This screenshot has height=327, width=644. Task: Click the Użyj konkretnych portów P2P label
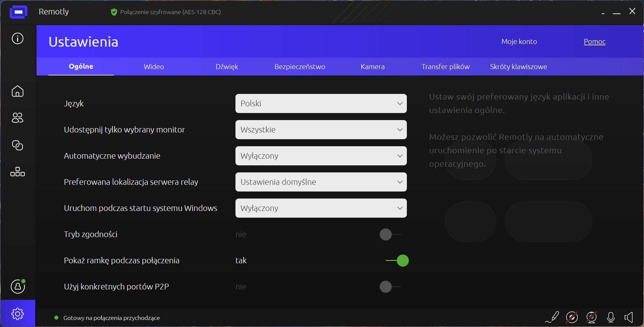pyautogui.click(x=116, y=287)
